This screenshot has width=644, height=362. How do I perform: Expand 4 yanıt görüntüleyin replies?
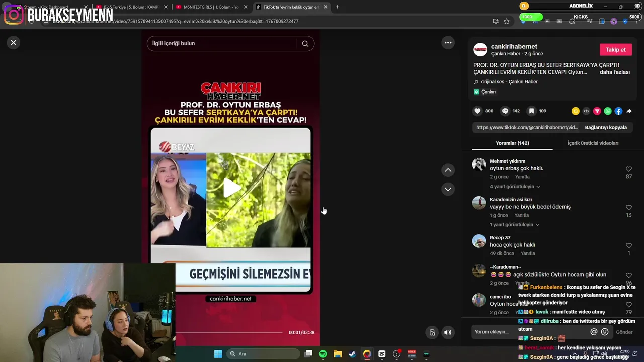pos(515,187)
